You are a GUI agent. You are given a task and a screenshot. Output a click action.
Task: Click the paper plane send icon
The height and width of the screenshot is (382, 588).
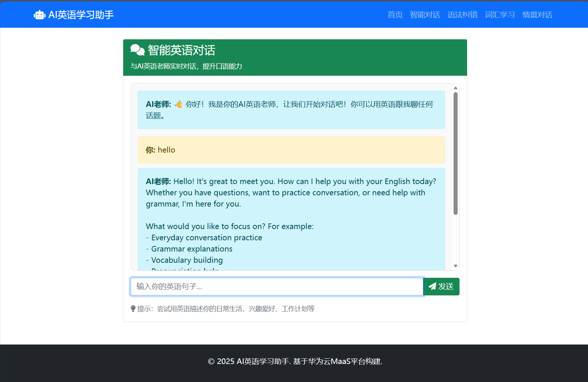(x=432, y=286)
